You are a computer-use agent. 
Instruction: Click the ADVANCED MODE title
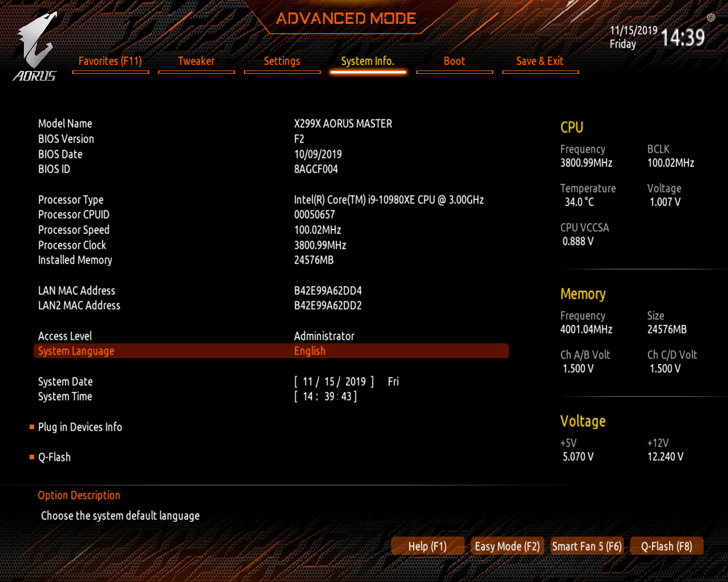(346, 18)
